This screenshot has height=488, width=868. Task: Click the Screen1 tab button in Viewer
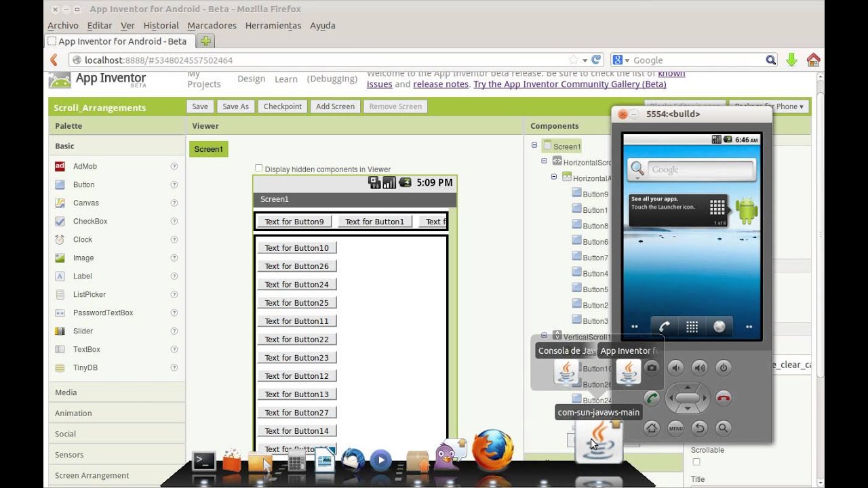pos(208,149)
